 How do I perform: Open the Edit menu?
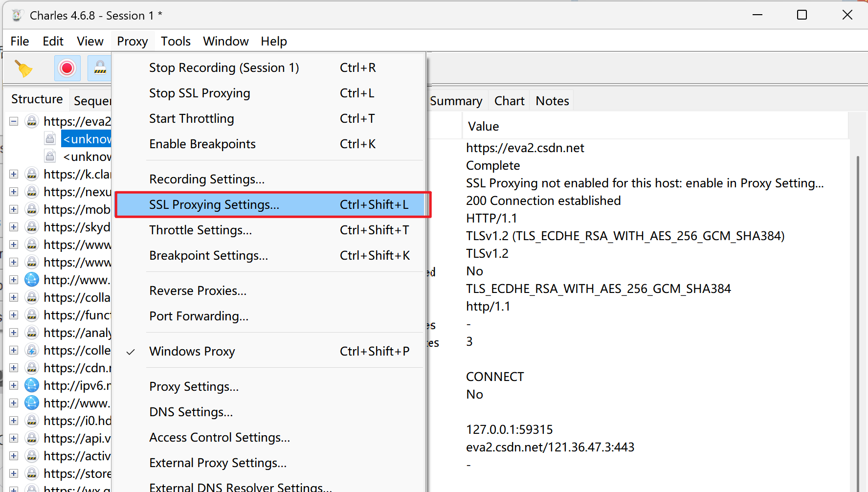(53, 41)
